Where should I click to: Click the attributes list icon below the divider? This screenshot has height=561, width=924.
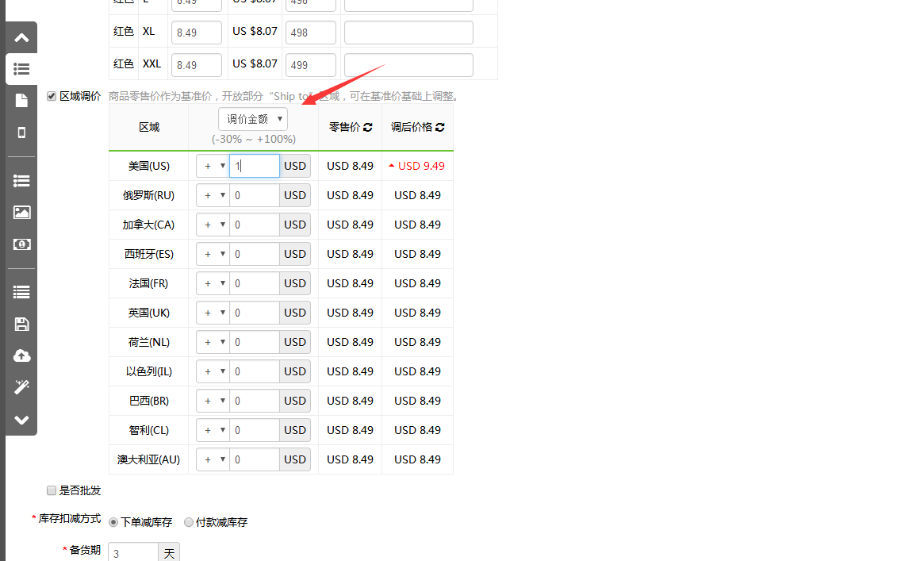click(x=21, y=181)
